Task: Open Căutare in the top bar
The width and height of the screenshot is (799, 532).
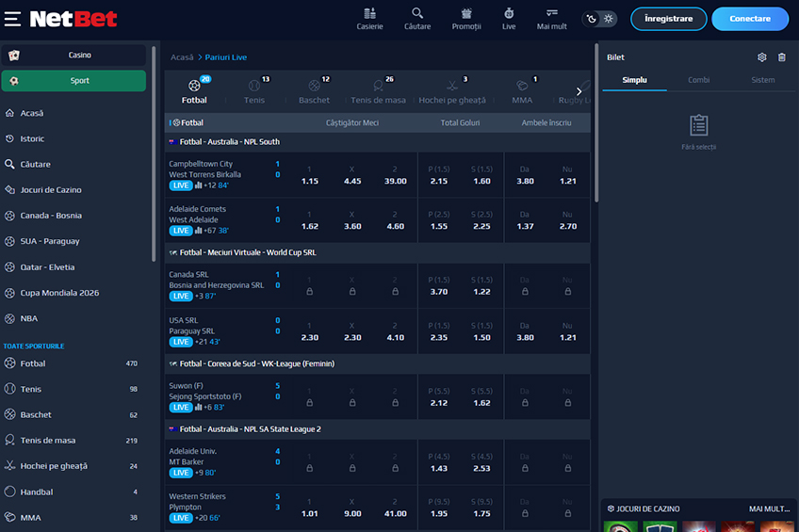Action: point(417,19)
